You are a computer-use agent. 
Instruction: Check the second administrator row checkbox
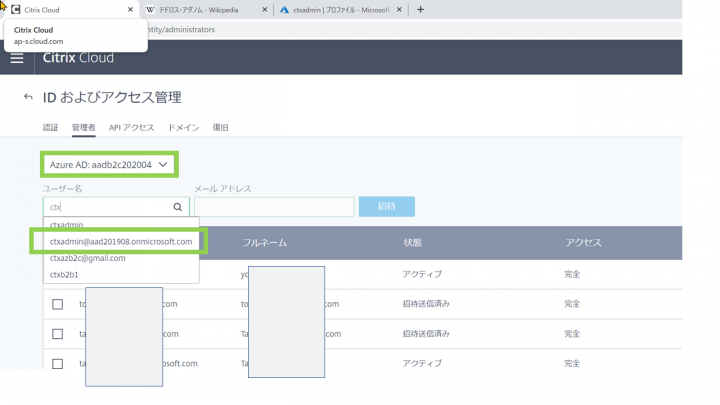click(x=58, y=304)
